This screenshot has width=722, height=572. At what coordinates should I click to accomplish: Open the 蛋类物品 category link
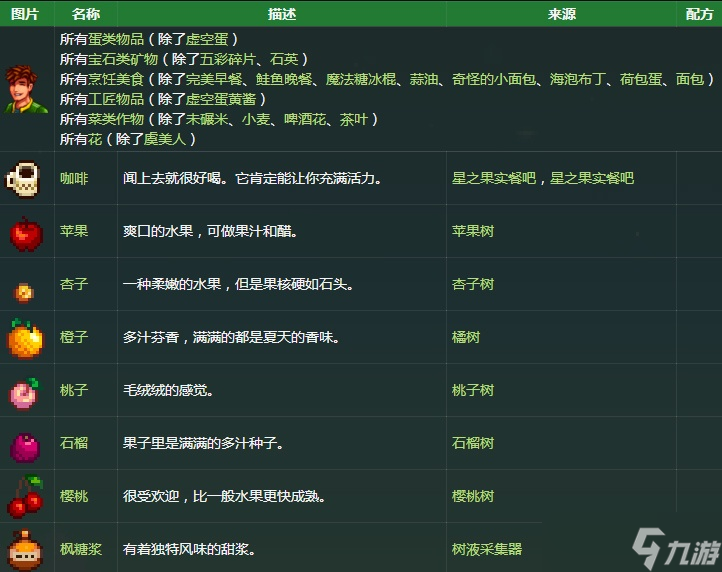pyautogui.click(x=116, y=39)
